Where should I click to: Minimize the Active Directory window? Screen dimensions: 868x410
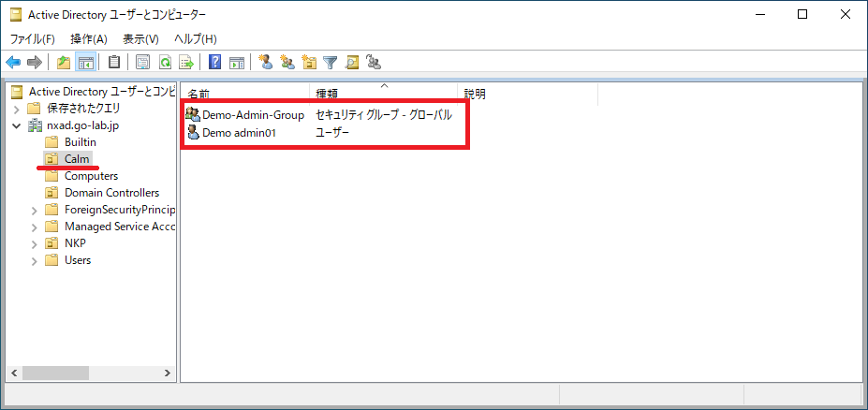pos(759,15)
